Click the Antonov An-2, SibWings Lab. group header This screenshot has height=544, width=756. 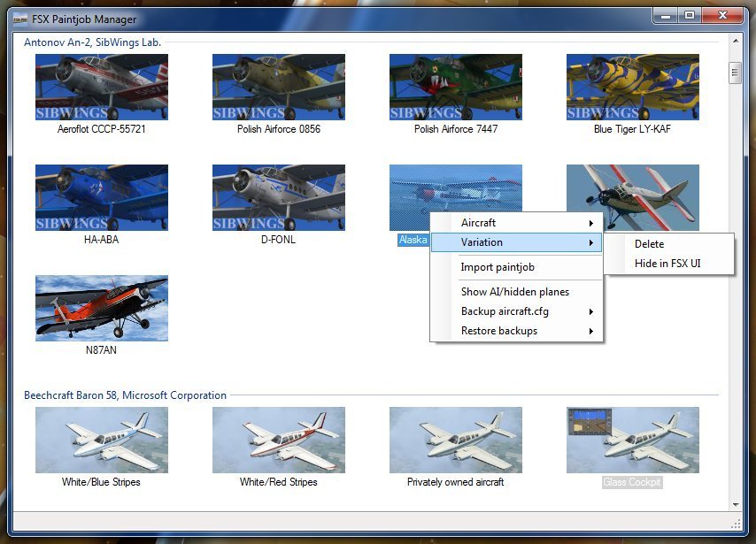pos(93,42)
